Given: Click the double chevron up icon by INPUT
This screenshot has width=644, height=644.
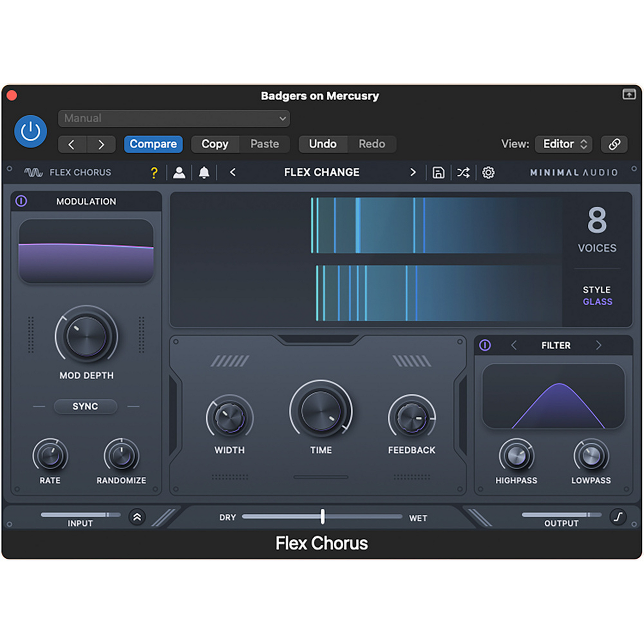Looking at the screenshot, I should tap(137, 517).
